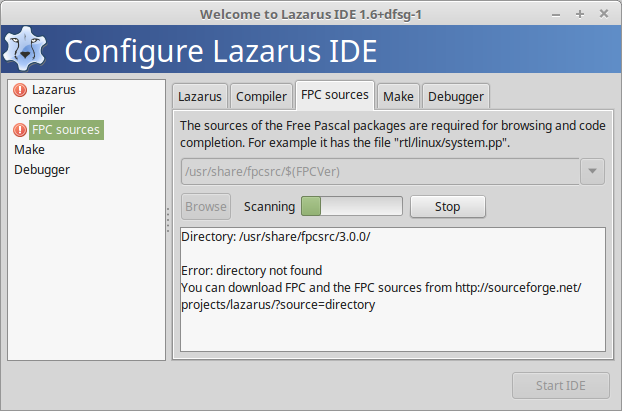Image resolution: width=622 pixels, height=411 pixels.
Task: Minimize the Lazarus welcome window
Action: [x=556, y=15]
